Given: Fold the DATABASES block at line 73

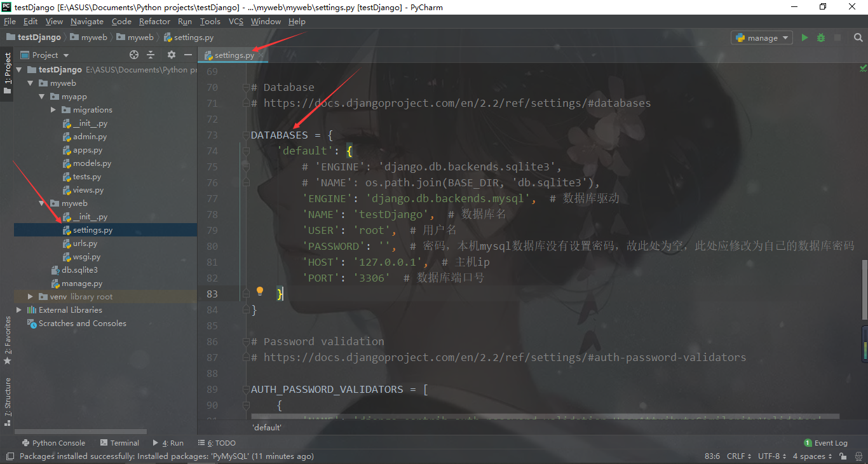Looking at the screenshot, I should coord(246,135).
